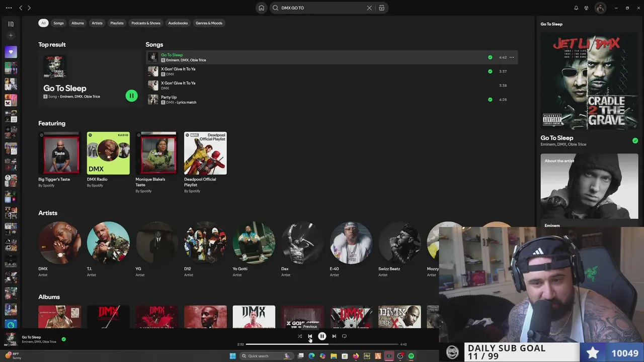
Task: Open Microsoft Edge from taskbar
Action: [x=311, y=356]
